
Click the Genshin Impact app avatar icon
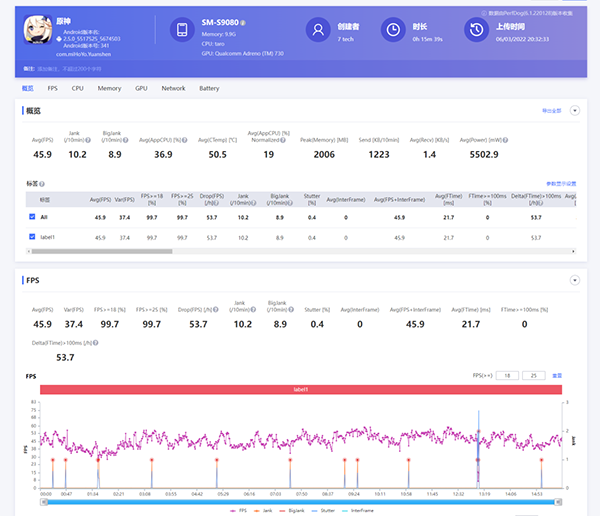(40, 31)
